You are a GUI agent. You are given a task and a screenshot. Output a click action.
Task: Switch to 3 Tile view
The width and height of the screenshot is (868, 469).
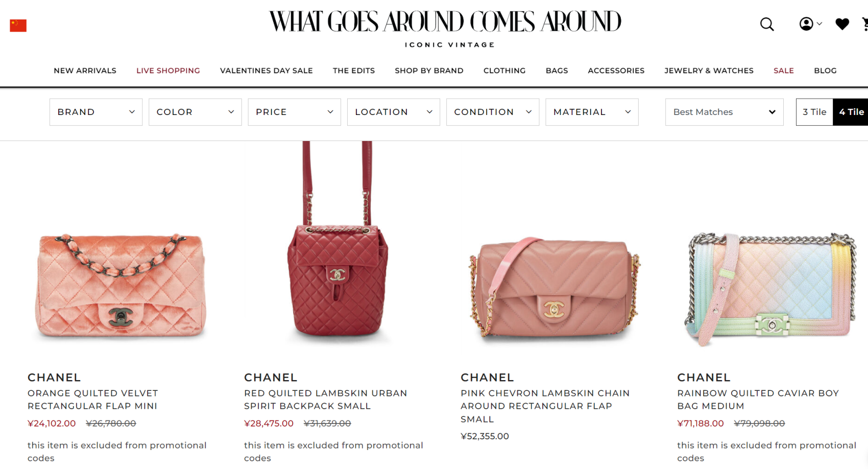(x=814, y=112)
